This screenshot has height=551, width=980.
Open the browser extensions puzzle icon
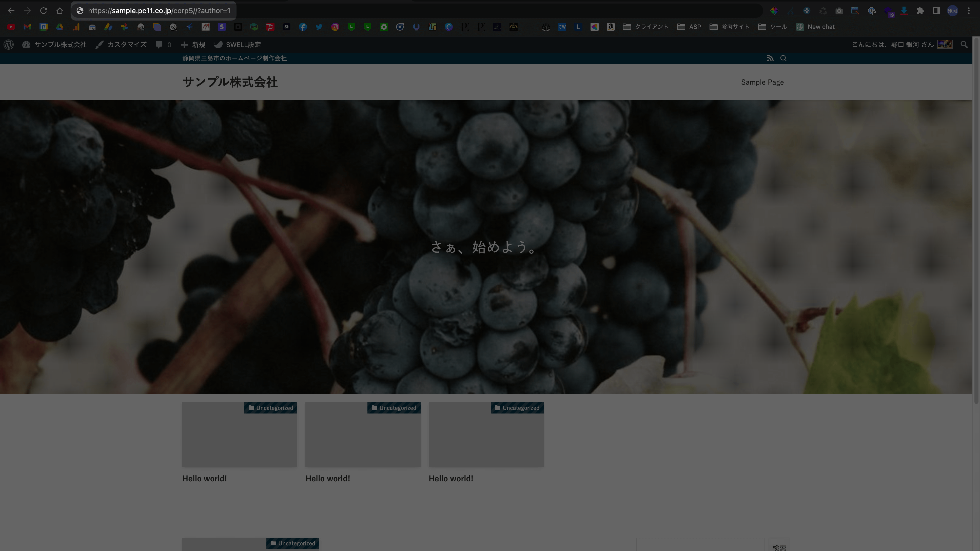pos(920,11)
